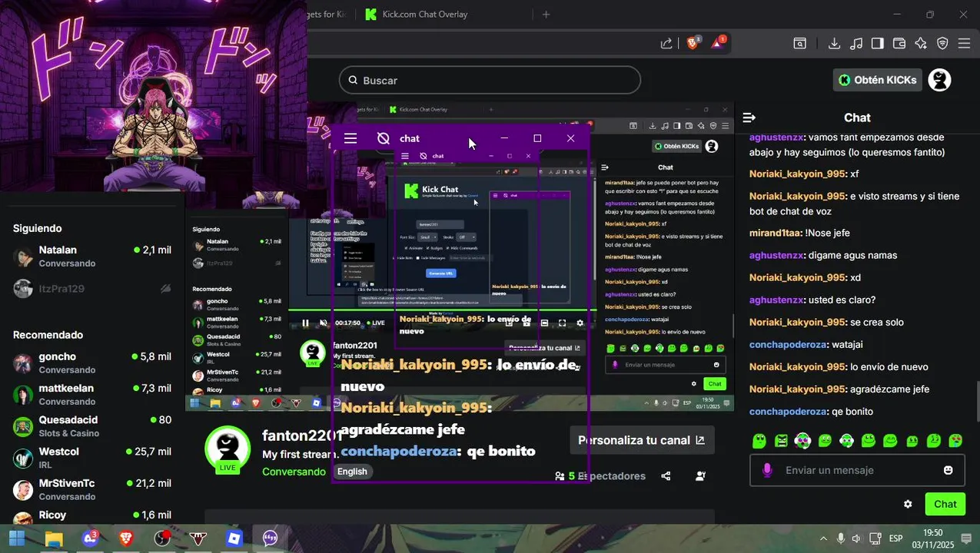Open the Leo AI sparkle icon

[x=921, y=44]
